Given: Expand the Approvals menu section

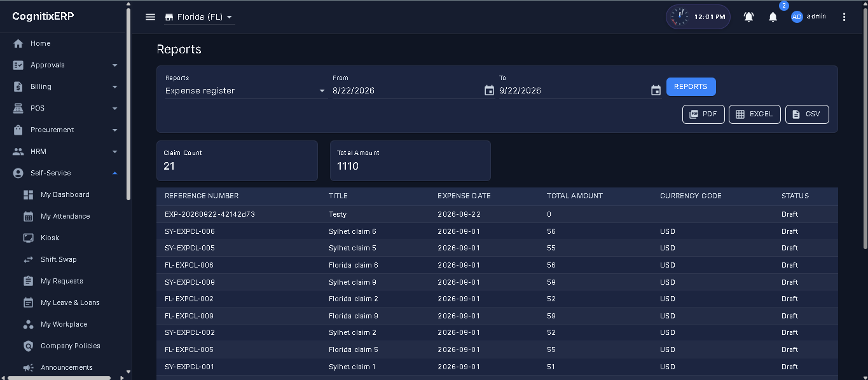Looking at the screenshot, I should coord(65,65).
